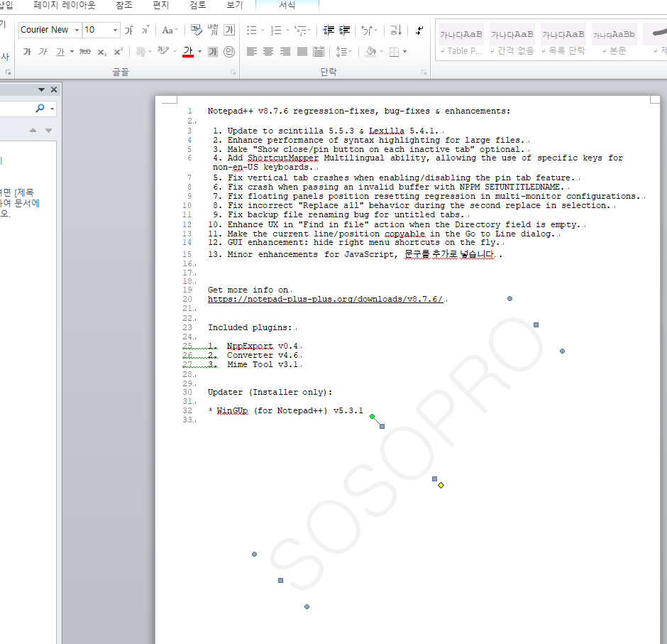Open the Font (글꼴) dialog launcher

[x=233, y=72]
